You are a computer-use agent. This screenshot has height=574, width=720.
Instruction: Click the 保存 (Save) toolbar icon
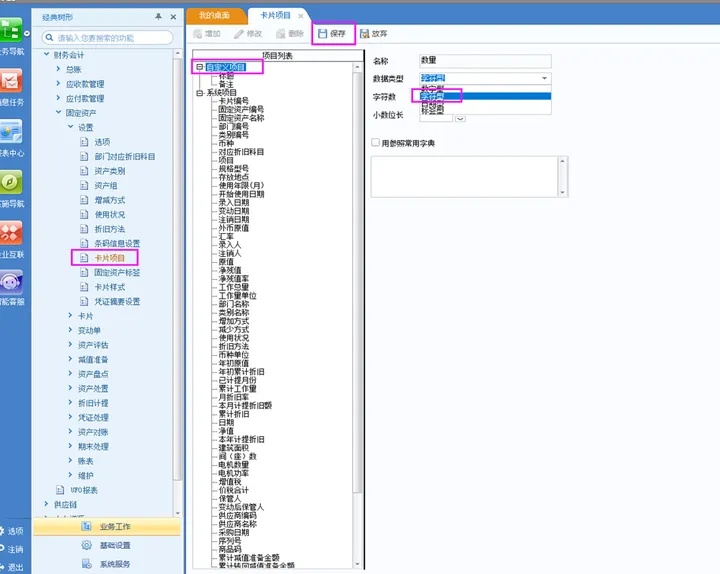click(x=331, y=34)
